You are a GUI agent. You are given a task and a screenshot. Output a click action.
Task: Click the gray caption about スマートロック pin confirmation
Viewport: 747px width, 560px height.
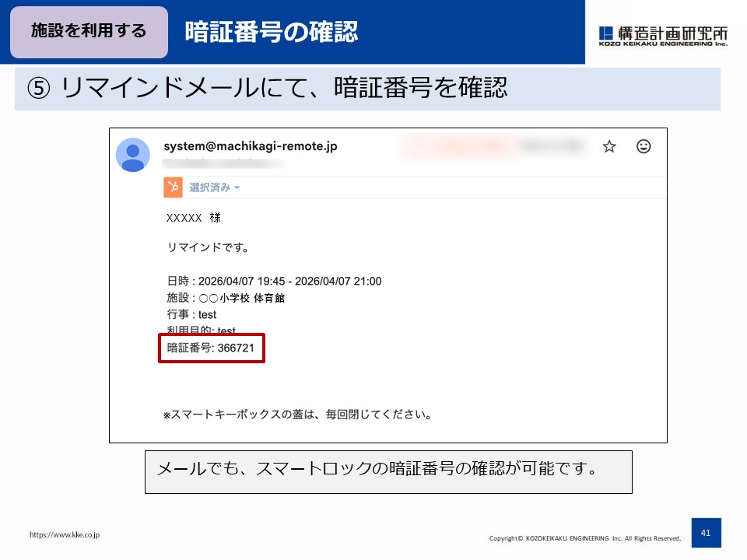(389, 471)
